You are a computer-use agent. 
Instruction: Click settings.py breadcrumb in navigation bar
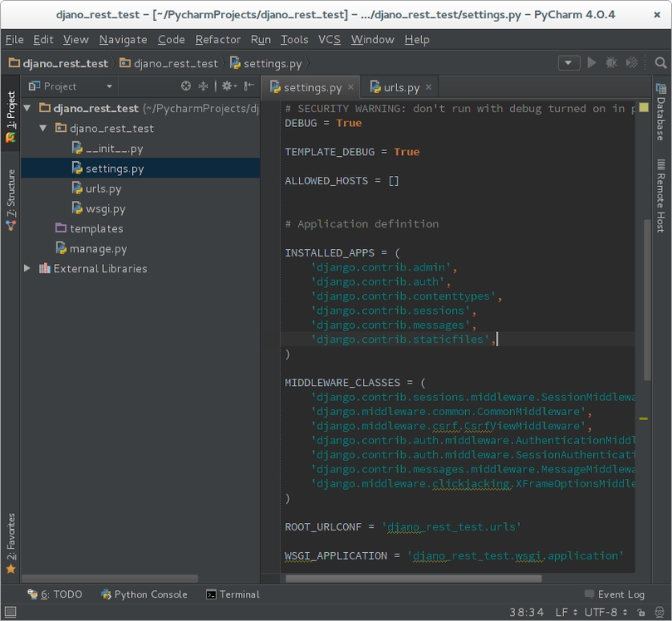click(x=266, y=63)
